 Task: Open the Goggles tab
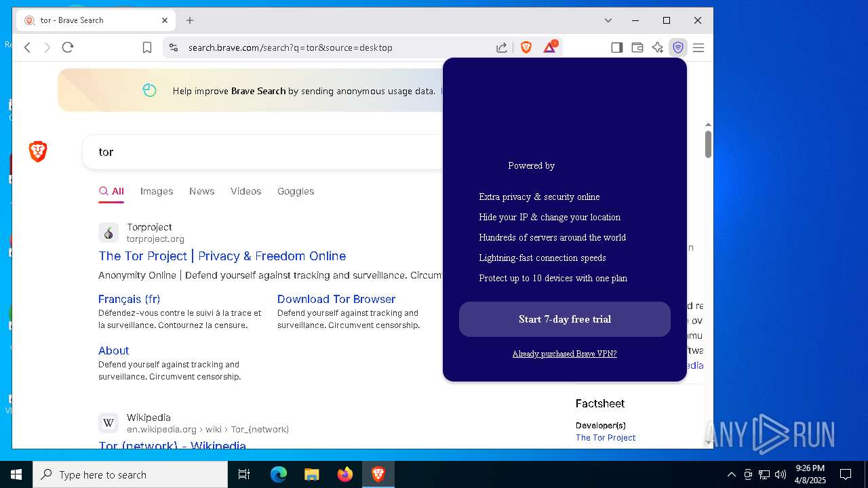(296, 191)
